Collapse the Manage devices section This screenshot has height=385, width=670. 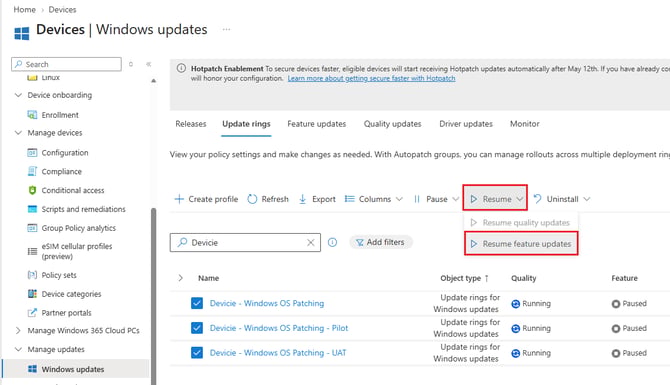tap(18, 132)
